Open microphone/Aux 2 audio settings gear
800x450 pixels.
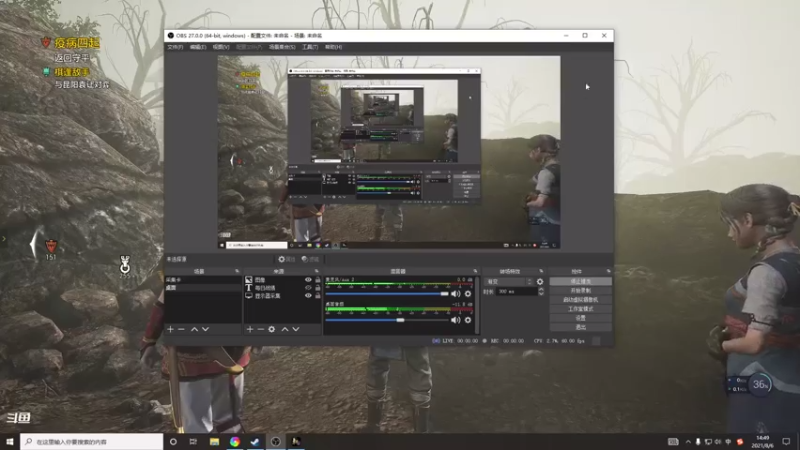pos(468,294)
